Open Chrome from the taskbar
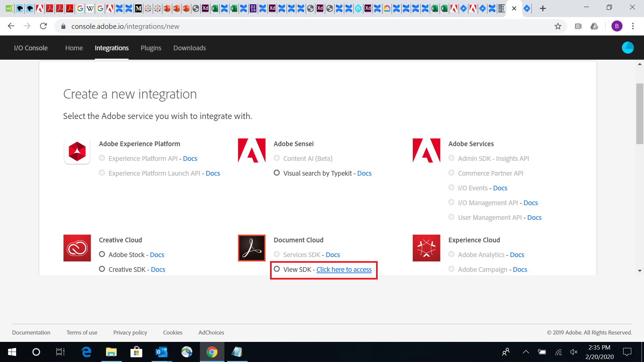Viewport: 644px width, 362px height. click(212, 352)
